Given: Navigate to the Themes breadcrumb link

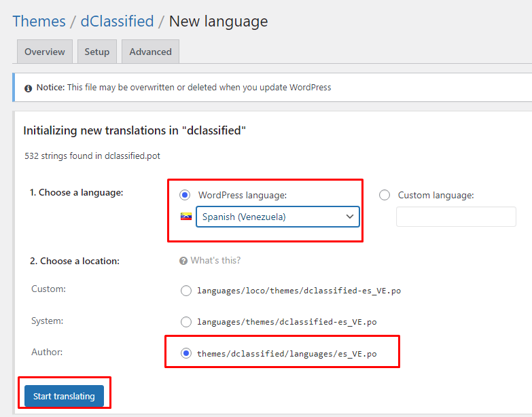Looking at the screenshot, I should coord(39,21).
